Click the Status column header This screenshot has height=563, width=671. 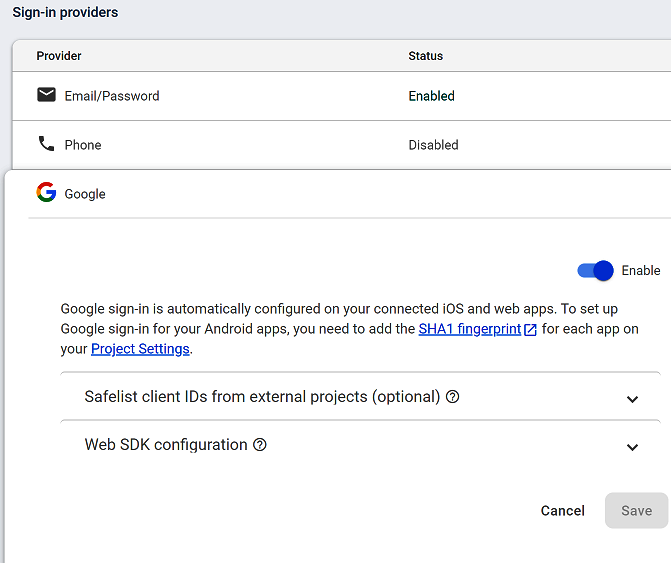coord(425,56)
